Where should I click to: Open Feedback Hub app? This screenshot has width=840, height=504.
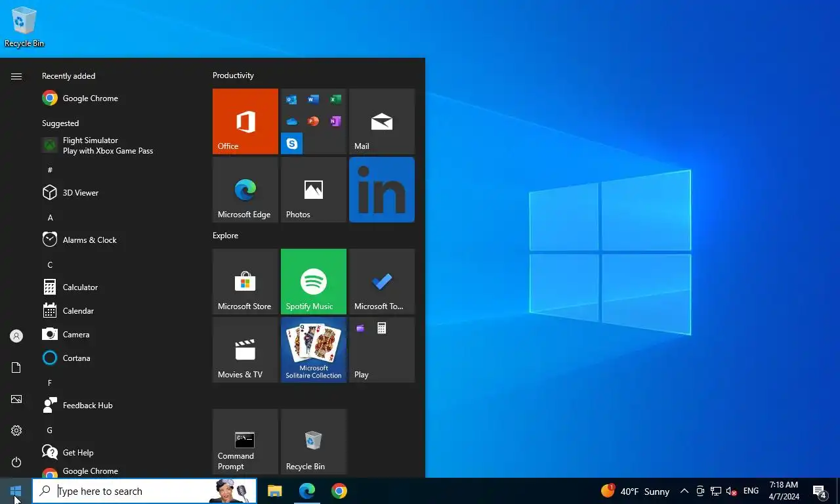[x=118, y=406]
